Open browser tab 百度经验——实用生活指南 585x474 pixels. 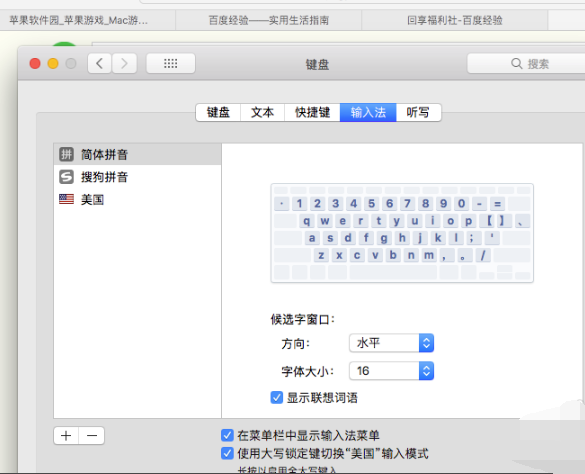269,20
